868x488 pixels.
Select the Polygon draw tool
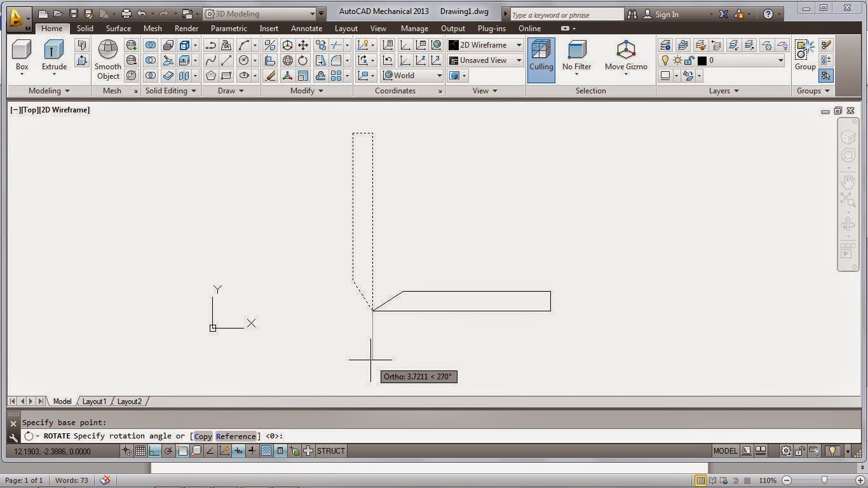[x=210, y=75]
